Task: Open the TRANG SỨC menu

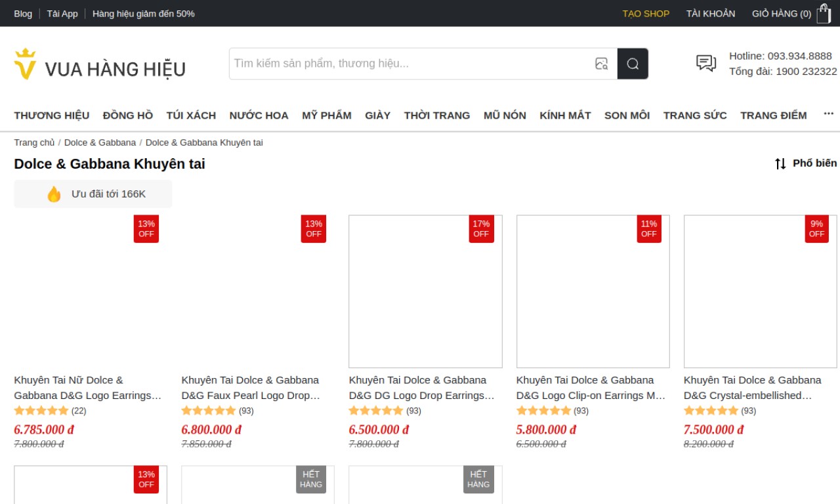Action: coord(695,115)
